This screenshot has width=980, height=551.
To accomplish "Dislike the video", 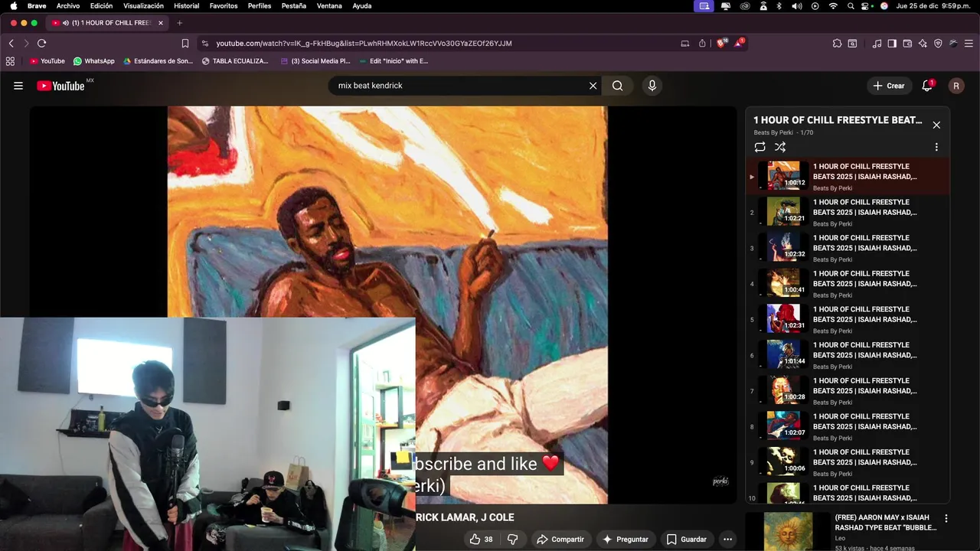I will point(512,540).
